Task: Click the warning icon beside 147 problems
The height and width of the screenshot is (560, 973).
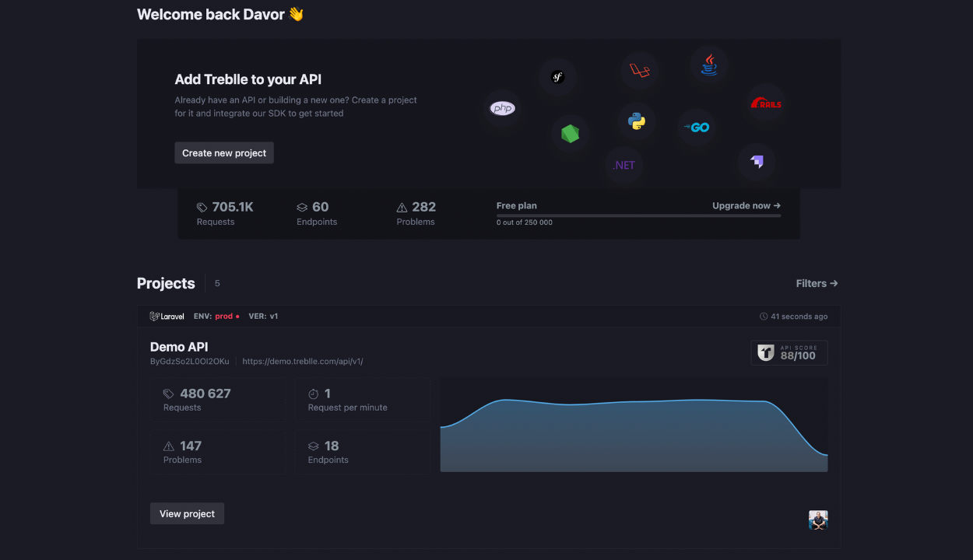Action: coord(169,446)
